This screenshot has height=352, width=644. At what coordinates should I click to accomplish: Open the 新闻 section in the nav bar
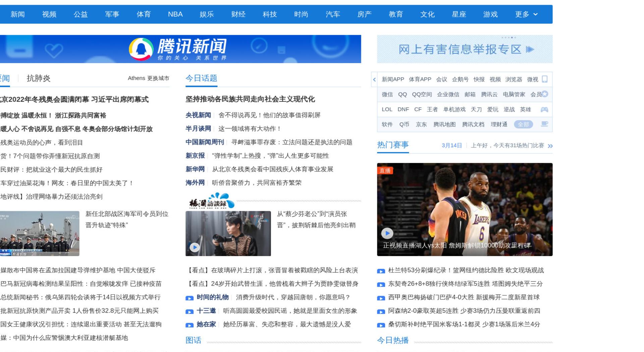pos(17,14)
